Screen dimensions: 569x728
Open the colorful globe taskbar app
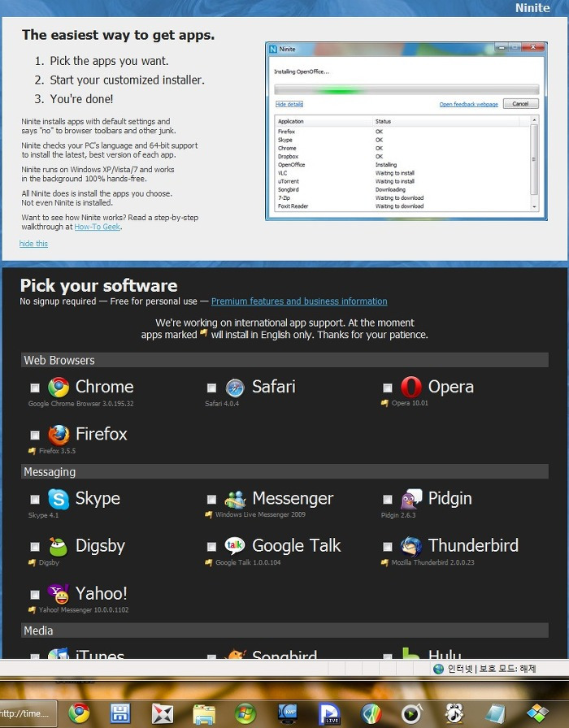tap(371, 713)
